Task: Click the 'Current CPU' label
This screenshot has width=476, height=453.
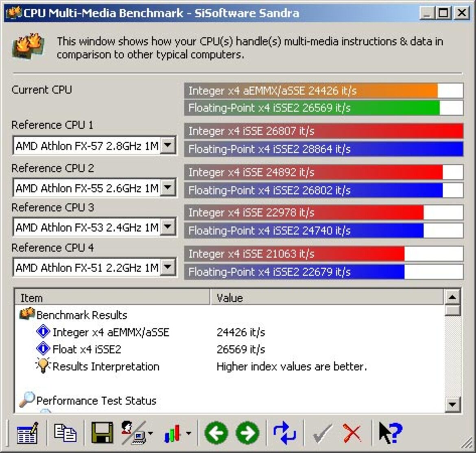Action: 41,90
